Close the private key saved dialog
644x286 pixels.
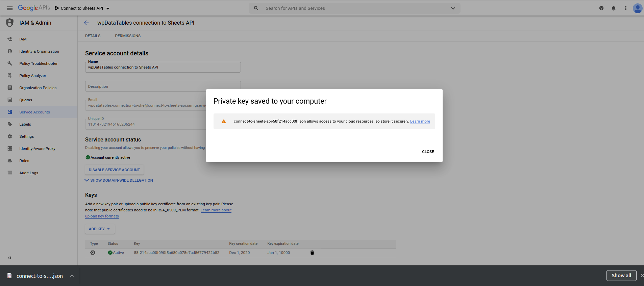tap(428, 152)
